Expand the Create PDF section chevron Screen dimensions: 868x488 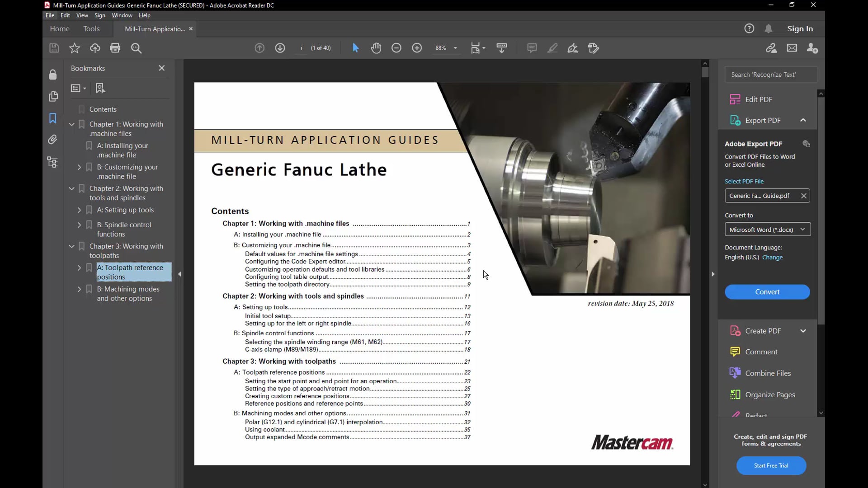pyautogui.click(x=803, y=331)
